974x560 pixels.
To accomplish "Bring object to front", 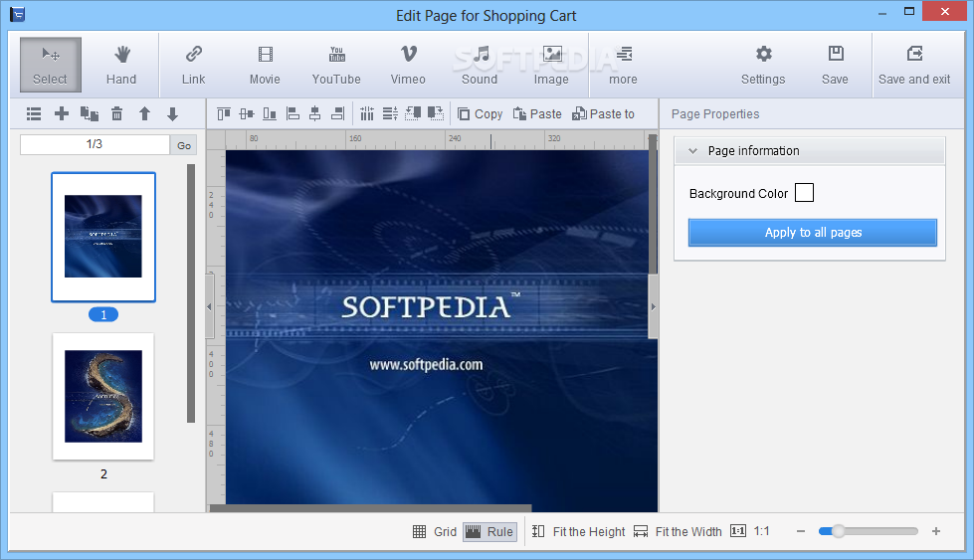I will point(413,113).
